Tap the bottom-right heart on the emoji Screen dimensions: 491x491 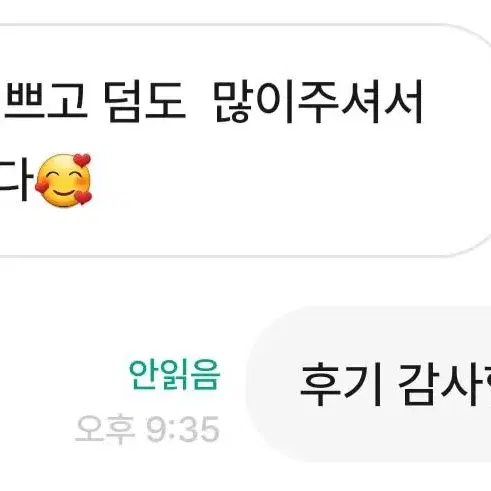click(83, 197)
